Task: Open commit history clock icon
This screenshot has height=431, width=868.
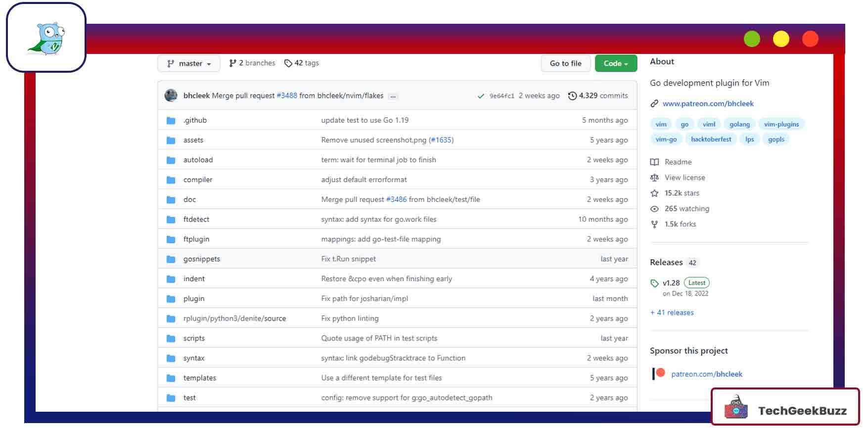Action: click(x=572, y=96)
